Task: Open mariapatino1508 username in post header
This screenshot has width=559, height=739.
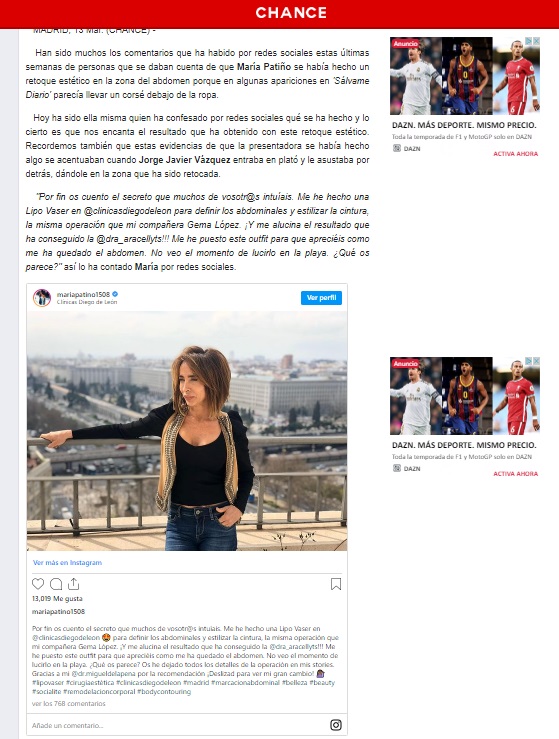Action: point(83,294)
